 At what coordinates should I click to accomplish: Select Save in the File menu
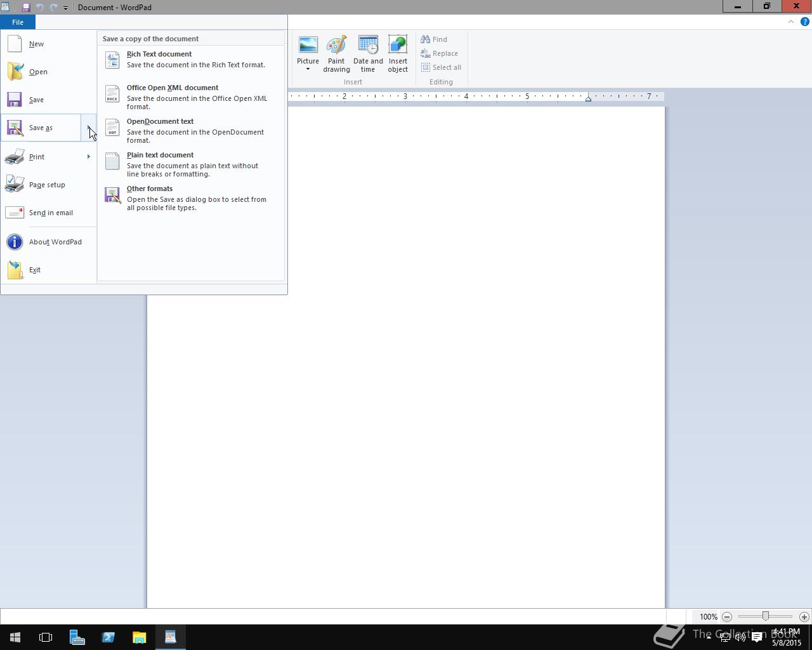48,100
